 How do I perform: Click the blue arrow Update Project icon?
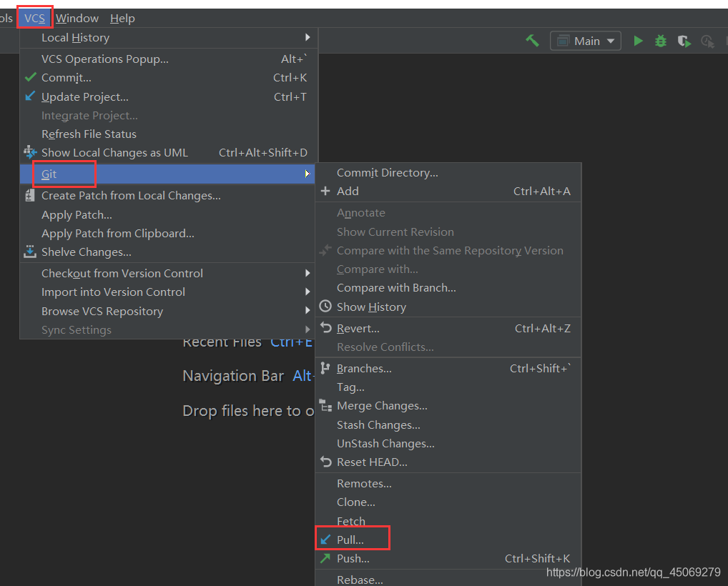30,96
